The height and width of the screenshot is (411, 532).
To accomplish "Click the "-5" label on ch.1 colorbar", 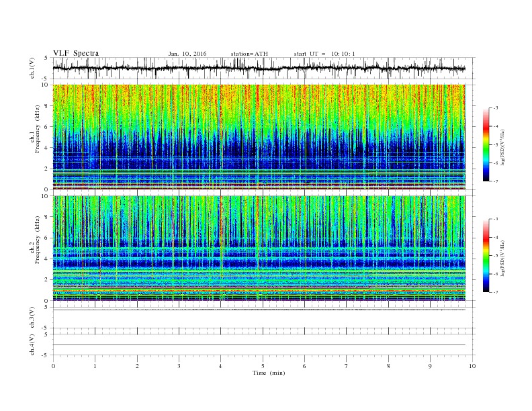I will point(496,145).
